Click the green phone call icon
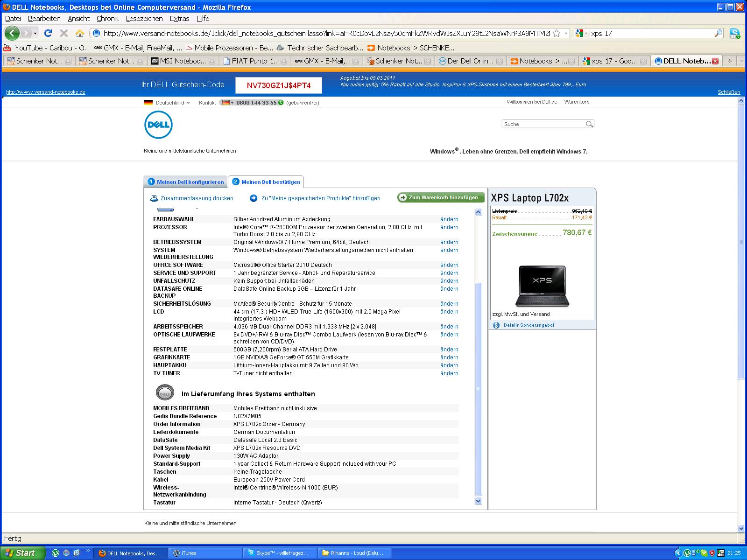The image size is (747, 560). pyautogui.click(x=281, y=103)
